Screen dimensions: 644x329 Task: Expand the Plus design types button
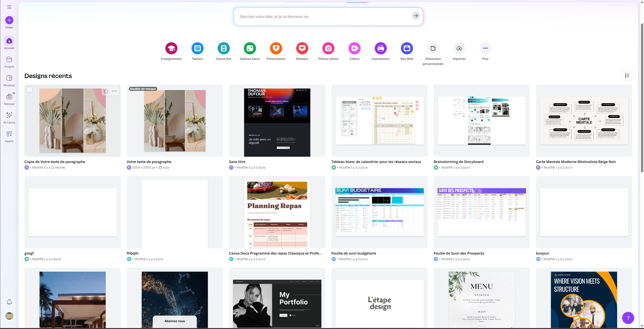[x=485, y=48]
